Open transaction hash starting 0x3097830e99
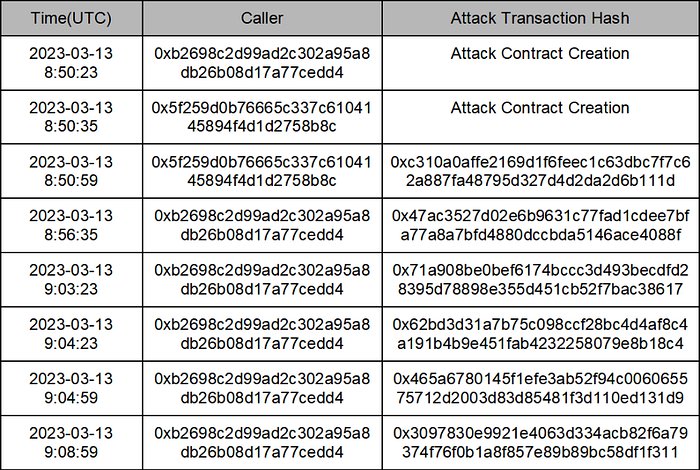Screen dimensions: 700x470 point(540,442)
